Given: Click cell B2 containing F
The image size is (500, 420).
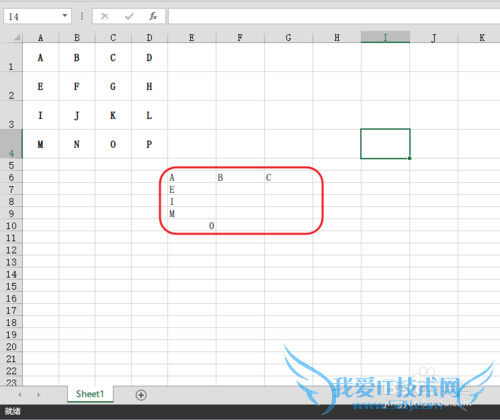Looking at the screenshot, I should coord(77,86).
